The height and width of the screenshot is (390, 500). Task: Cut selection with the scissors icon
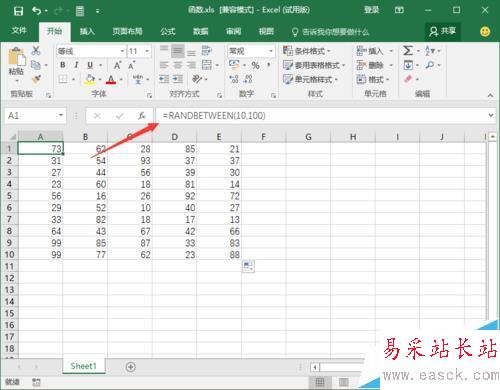click(36, 51)
